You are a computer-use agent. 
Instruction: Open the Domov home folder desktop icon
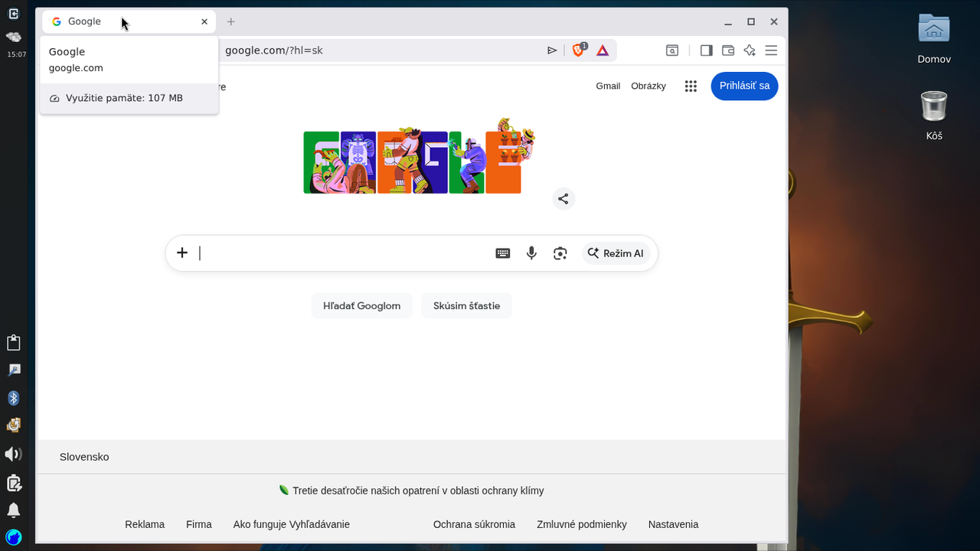point(934,38)
